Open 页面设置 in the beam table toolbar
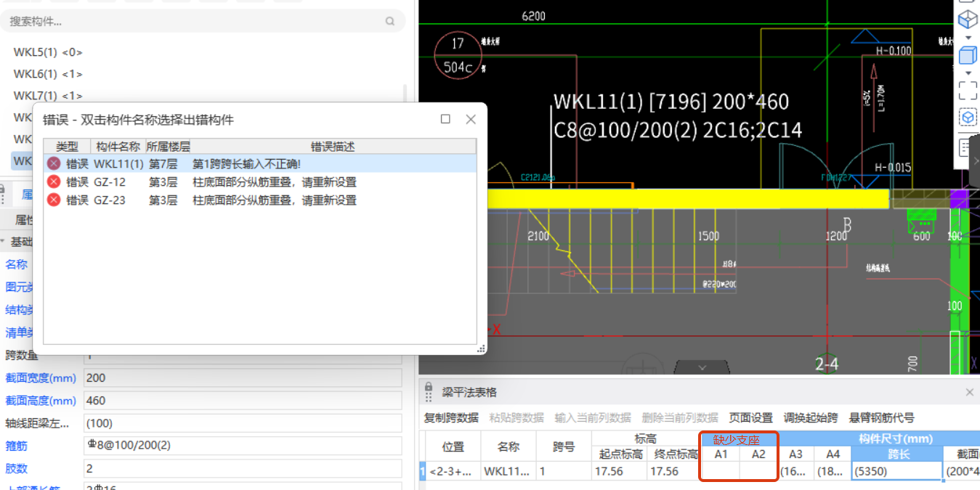 click(x=750, y=417)
